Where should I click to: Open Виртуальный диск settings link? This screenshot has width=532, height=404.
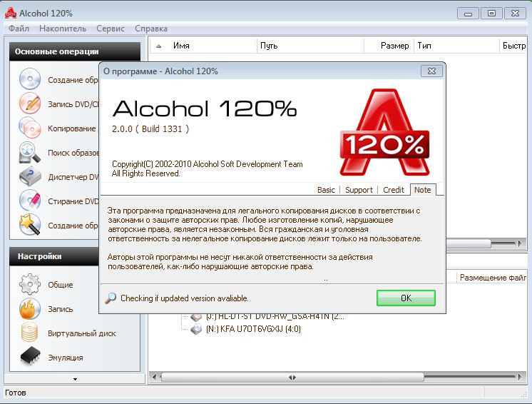tap(82, 333)
